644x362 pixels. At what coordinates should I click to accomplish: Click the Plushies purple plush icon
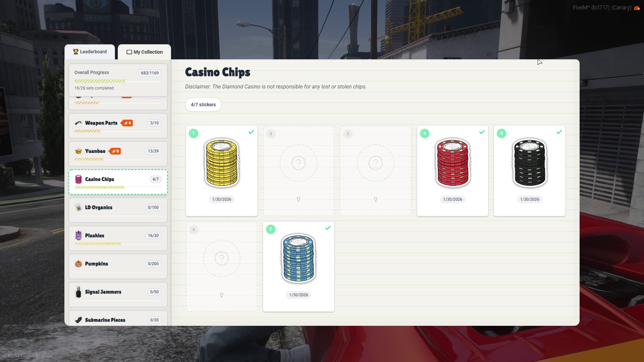pos(78,236)
